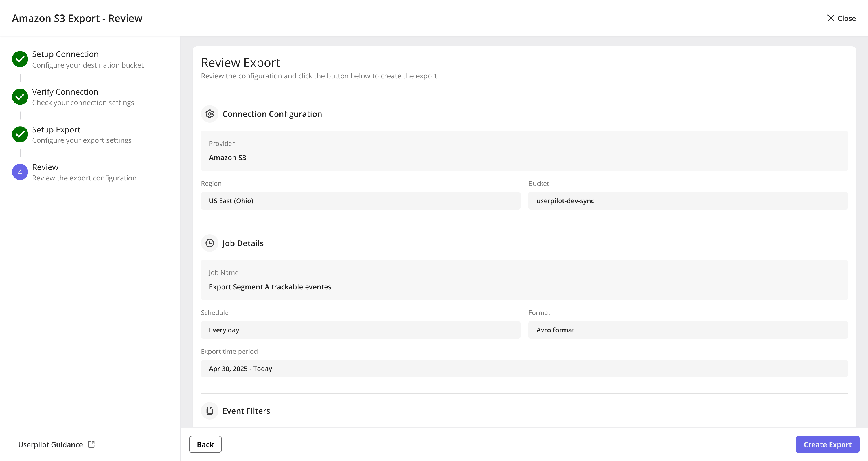Click the Export time period label
Screen dimensions: 868x461
[229, 352]
